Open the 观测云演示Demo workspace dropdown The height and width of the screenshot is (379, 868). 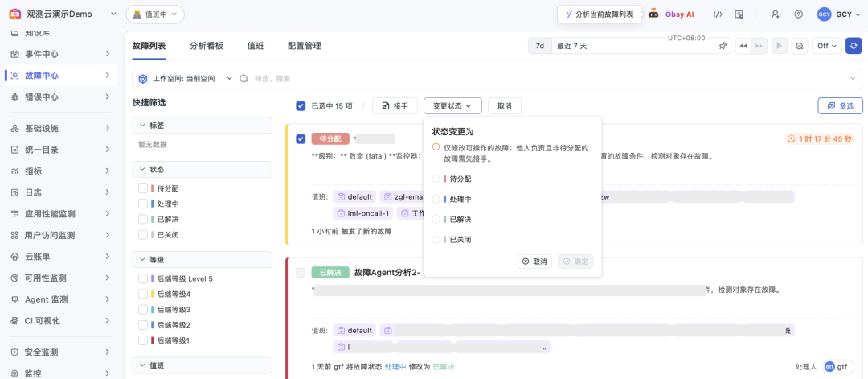point(63,14)
